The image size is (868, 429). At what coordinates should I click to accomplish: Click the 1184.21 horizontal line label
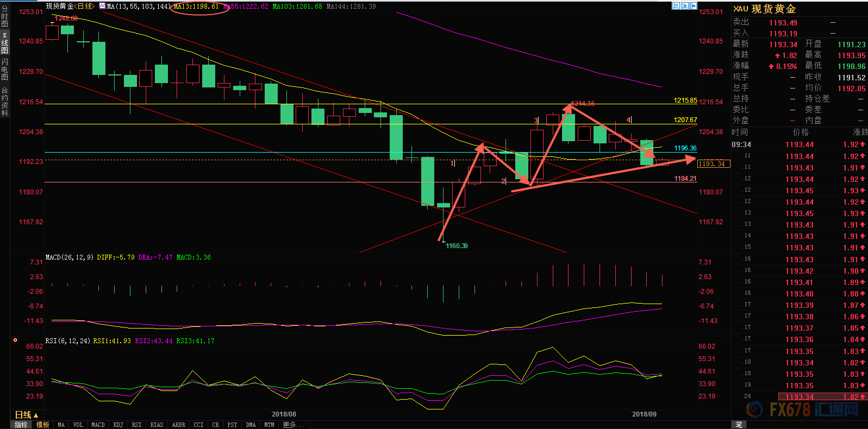tap(685, 179)
